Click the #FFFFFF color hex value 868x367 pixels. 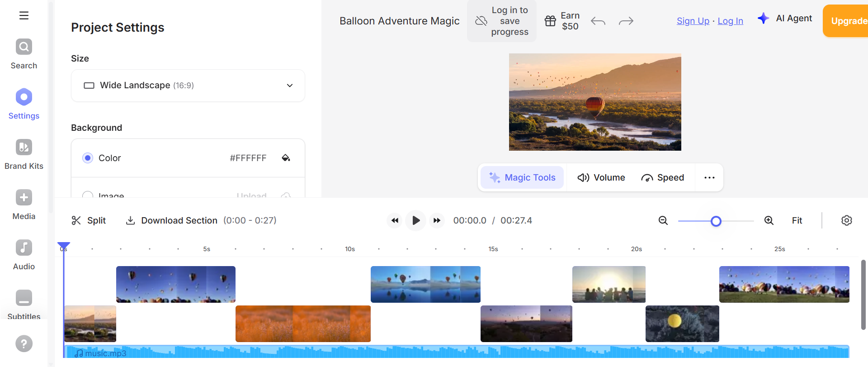[x=248, y=158]
